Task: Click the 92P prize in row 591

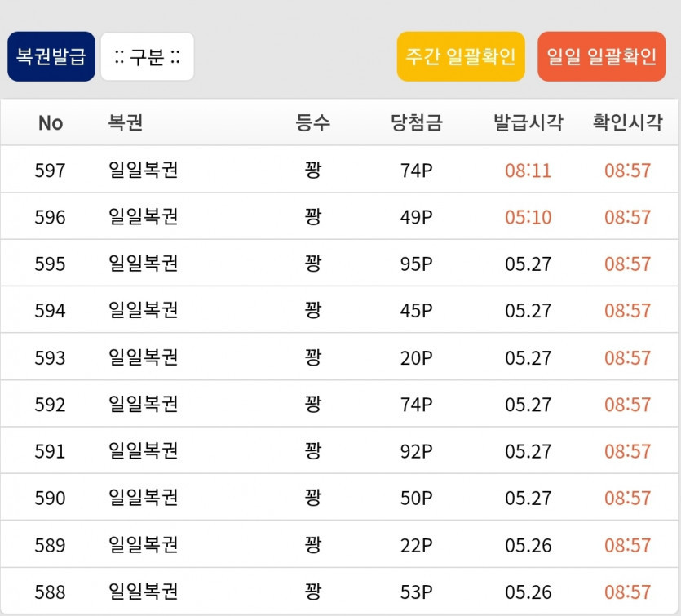Action: [x=416, y=451]
